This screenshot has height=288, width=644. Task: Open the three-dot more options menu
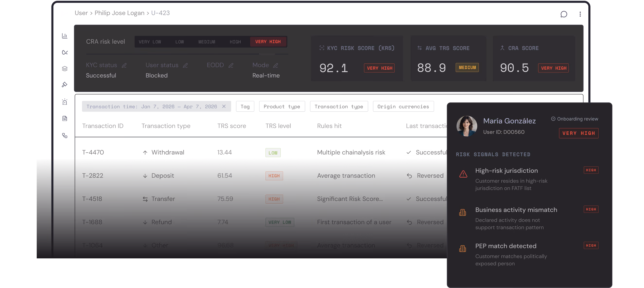click(x=580, y=14)
